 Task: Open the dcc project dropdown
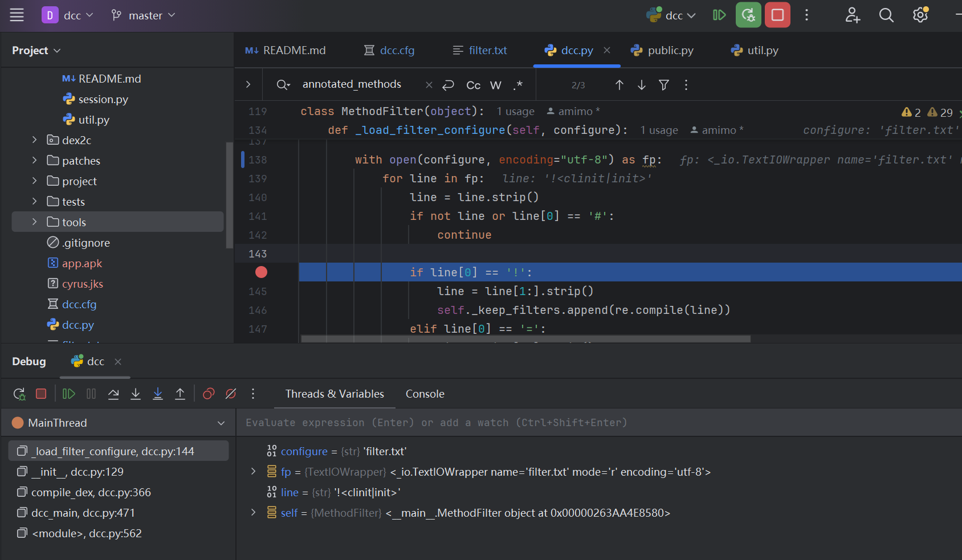pyautogui.click(x=67, y=15)
